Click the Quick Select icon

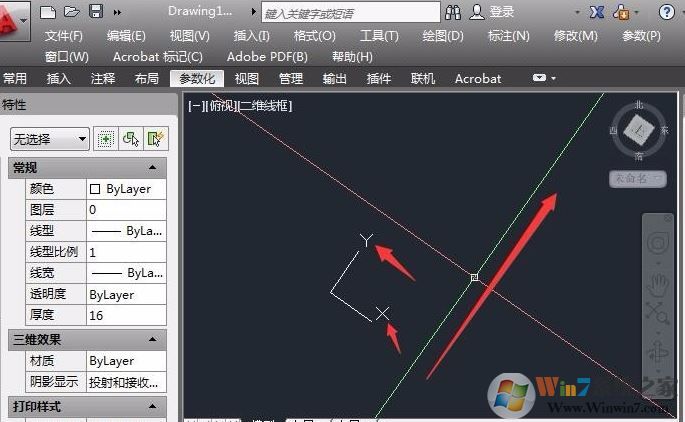(156, 139)
